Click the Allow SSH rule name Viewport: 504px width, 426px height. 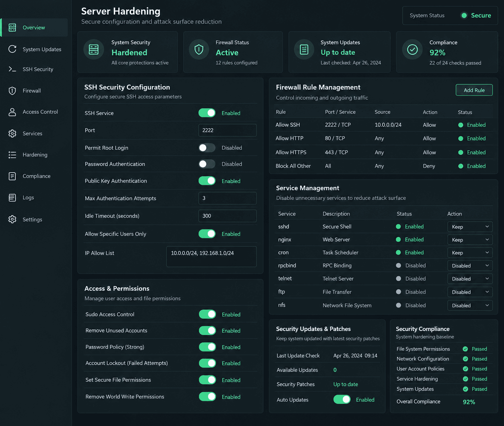click(x=288, y=125)
